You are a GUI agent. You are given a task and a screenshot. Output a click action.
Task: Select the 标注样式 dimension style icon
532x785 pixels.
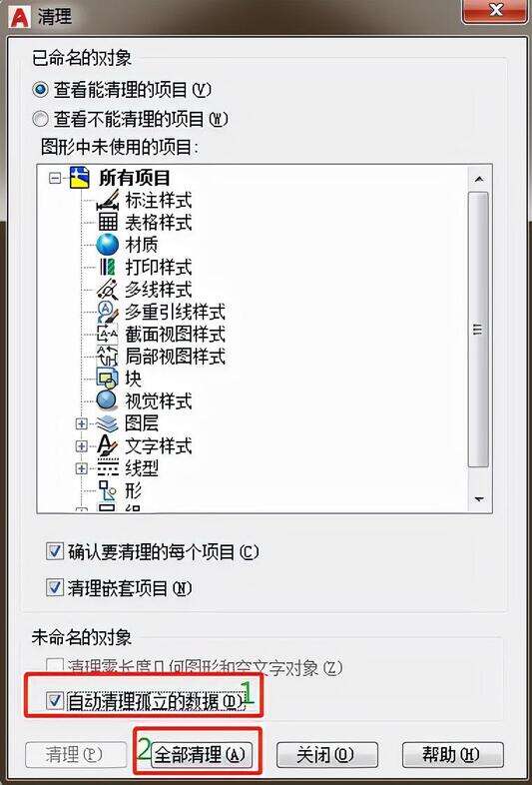[107, 200]
